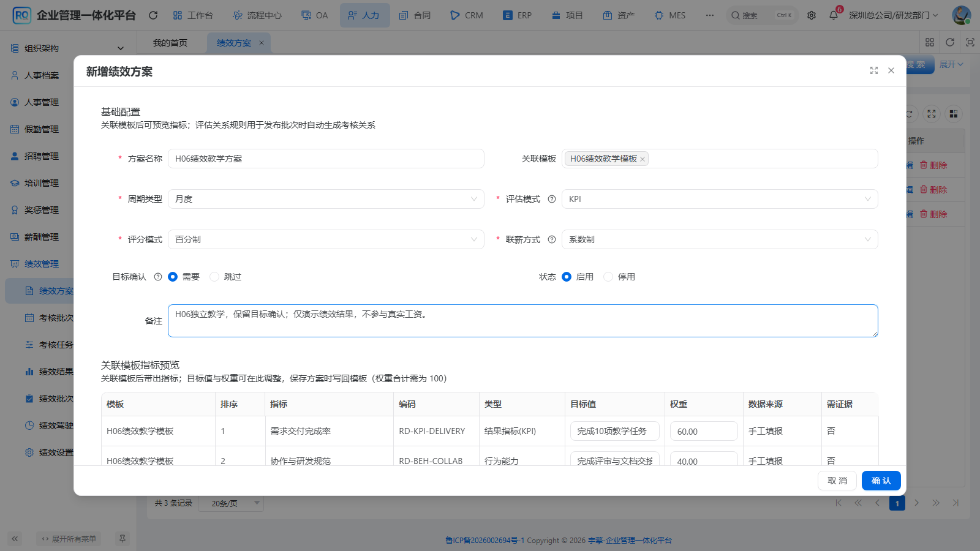Open the CRM module in the top navigation

467,15
